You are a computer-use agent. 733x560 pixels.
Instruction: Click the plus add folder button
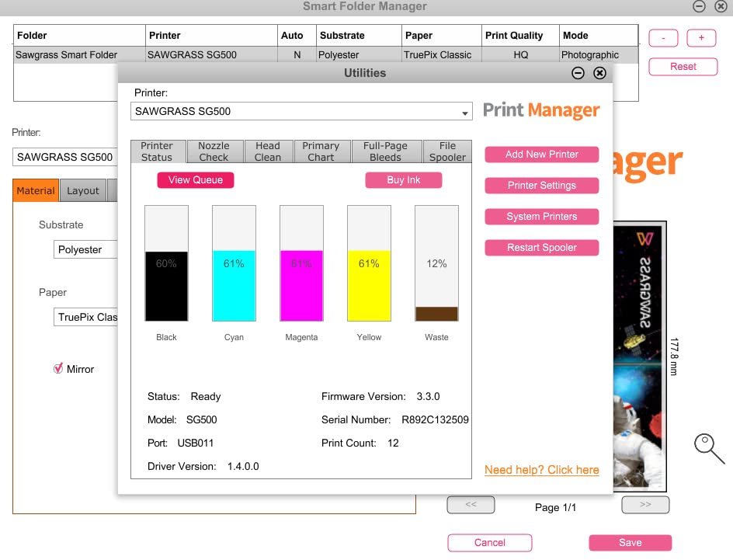(x=701, y=38)
